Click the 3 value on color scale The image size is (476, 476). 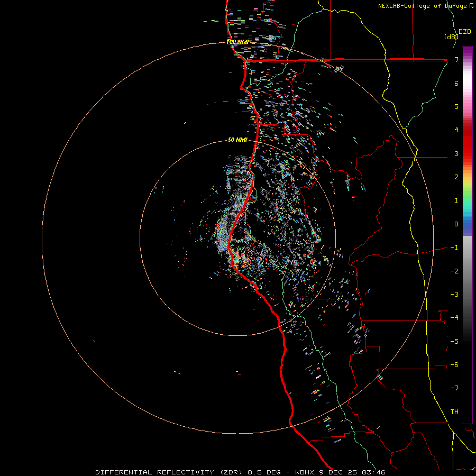pyautogui.click(x=456, y=153)
